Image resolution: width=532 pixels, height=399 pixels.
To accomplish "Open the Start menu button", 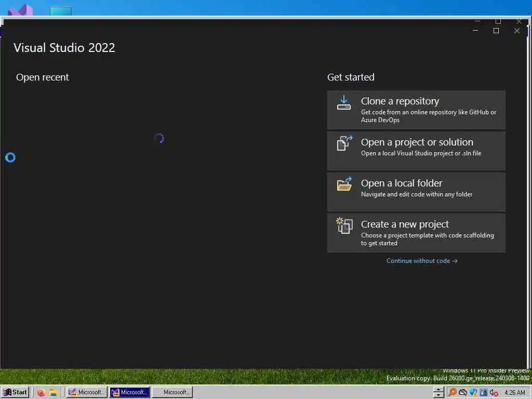I will pyautogui.click(x=15, y=392).
